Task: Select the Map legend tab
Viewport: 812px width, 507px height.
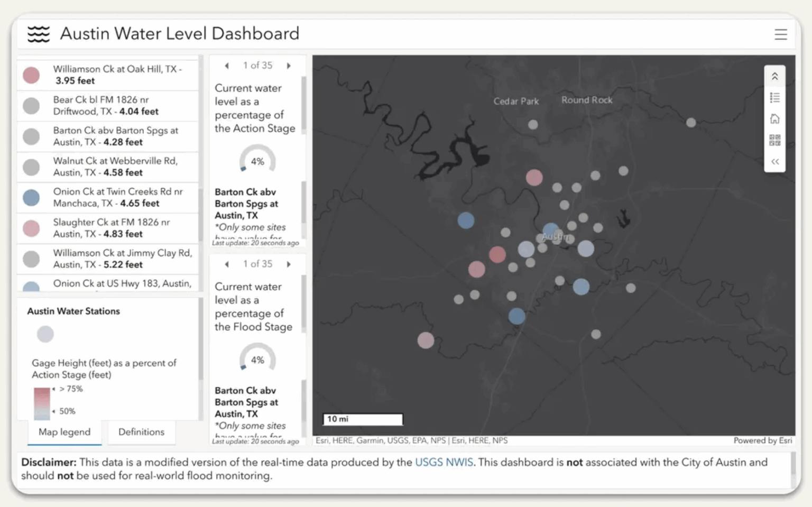Action: pos(64,432)
